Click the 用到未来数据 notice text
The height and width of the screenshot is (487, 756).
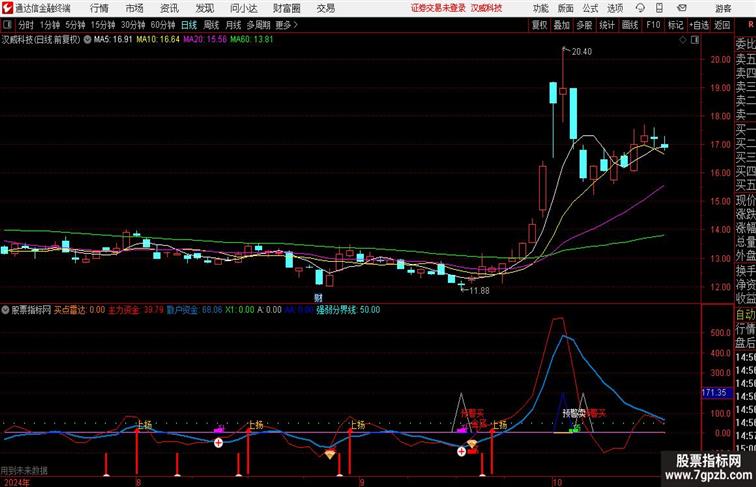(24, 471)
